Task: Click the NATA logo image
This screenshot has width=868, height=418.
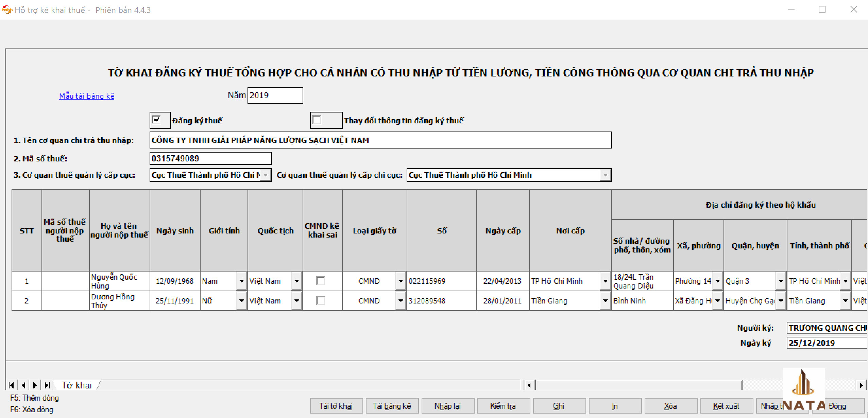Action: 804,390
